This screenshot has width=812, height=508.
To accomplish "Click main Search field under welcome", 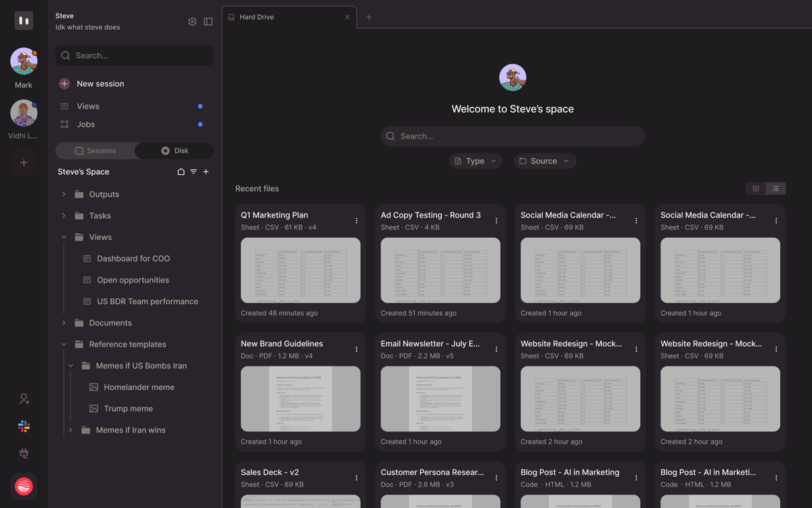I will pyautogui.click(x=512, y=136).
